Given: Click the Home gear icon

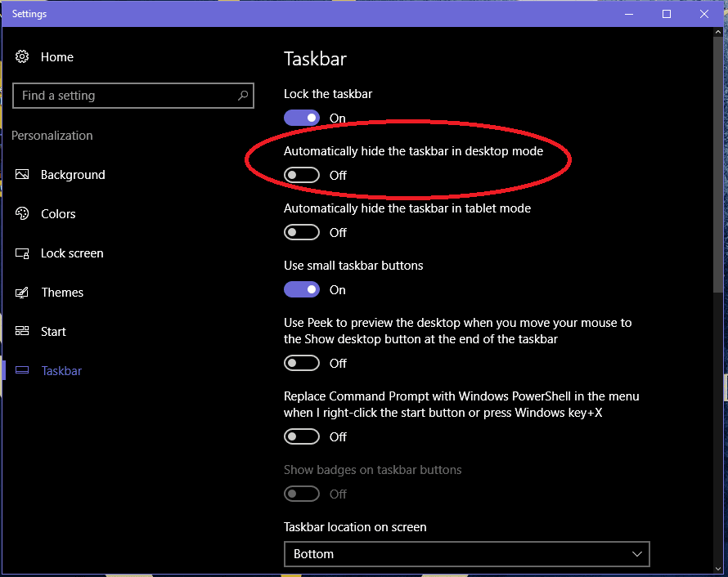Looking at the screenshot, I should pos(22,56).
